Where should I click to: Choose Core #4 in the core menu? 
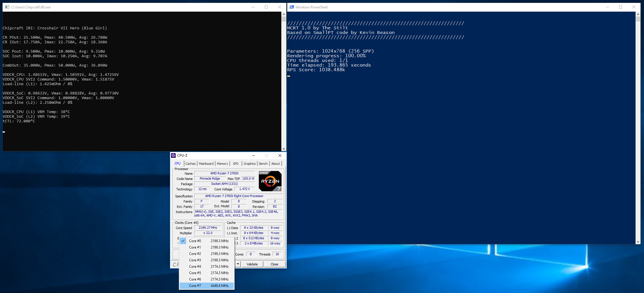pos(207,267)
